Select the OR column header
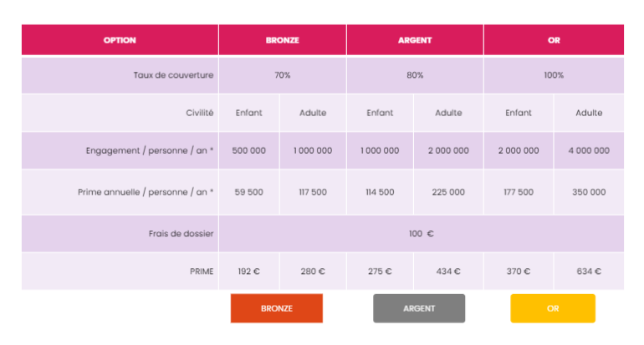This screenshot has width=644, height=345. tap(554, 40)
